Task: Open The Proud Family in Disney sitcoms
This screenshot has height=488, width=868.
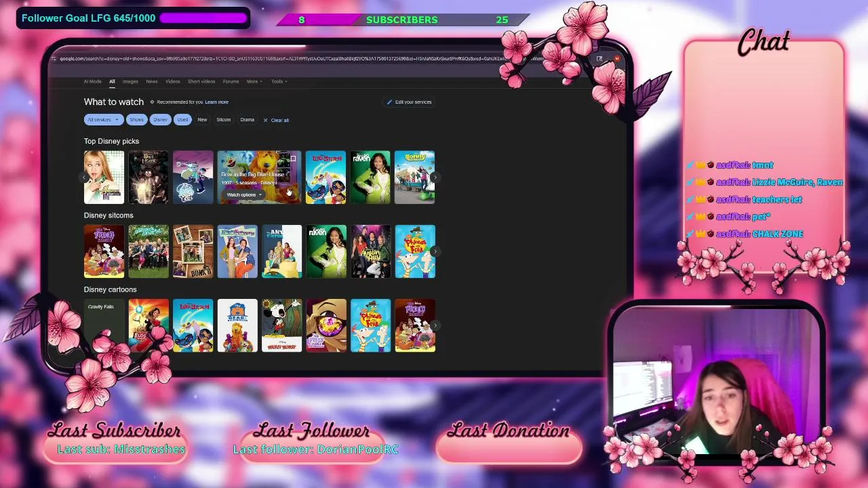Action: pyautogui.click(x=104, y=251)
